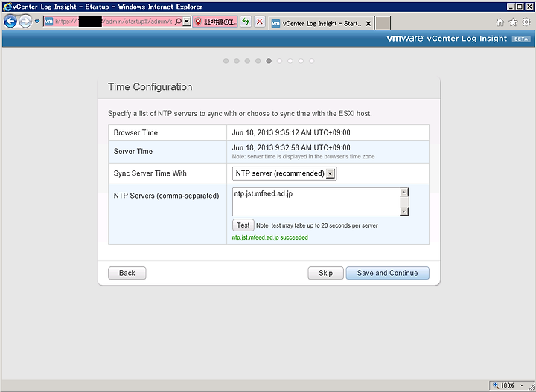Click the certificate error warning badge
536x392 pixels.
click(215, 22)
